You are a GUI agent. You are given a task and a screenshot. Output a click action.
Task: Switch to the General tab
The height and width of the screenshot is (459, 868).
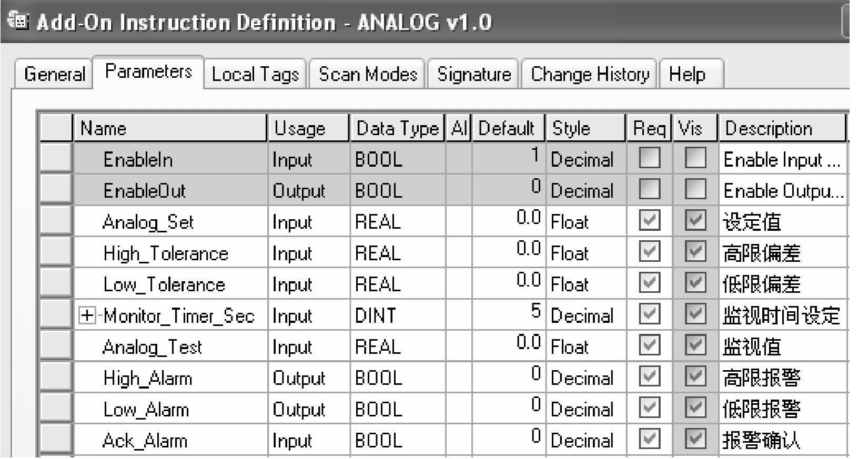point(54,74)
